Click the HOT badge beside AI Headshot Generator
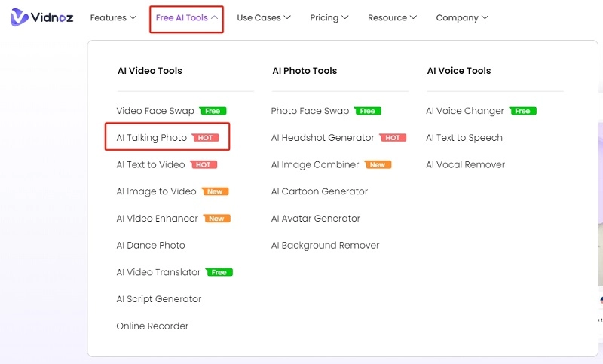 coord(393,138)
